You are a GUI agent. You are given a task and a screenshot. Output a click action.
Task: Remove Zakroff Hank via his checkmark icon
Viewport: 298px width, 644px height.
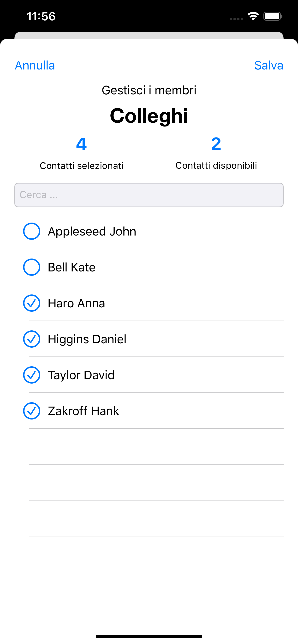click(32, 411)
